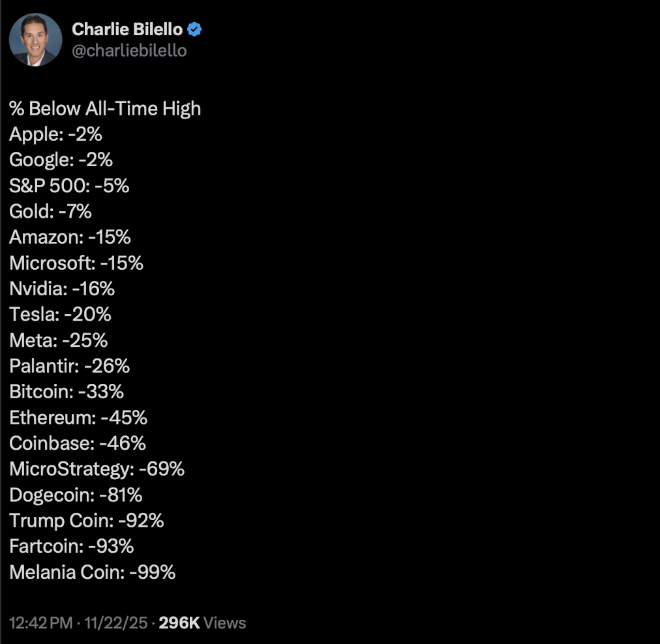Viewport: 660px width, 644px height.
Task: Click the 'Melania Coin: -99%' line
Action: pos(92,572)
